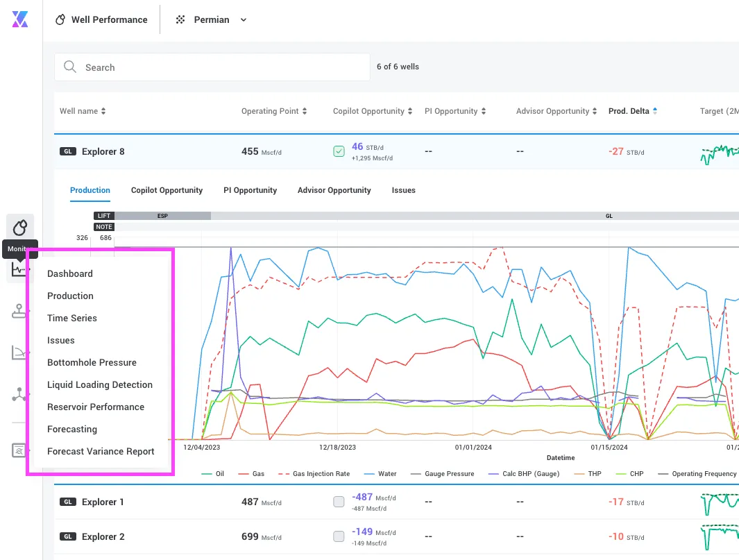The image size is (739, 560).
Task: Open the Explorer 1 well row
Action: click(x=396, y=502)
